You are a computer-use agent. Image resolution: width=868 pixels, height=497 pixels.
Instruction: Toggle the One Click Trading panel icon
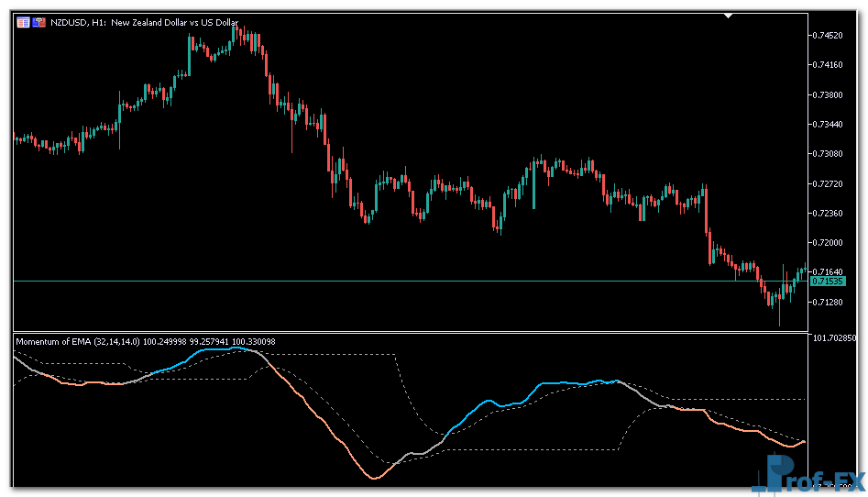39,22
